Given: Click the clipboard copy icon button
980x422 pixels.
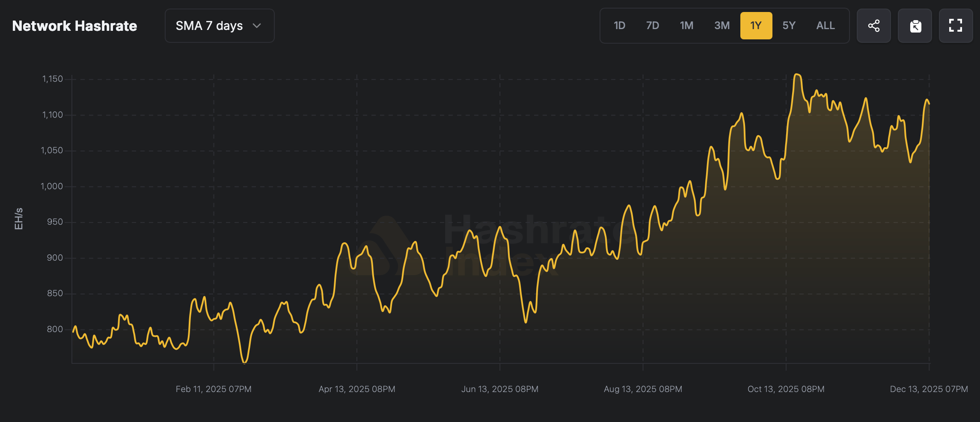Looking at the screenshot, I should point(915,26).
